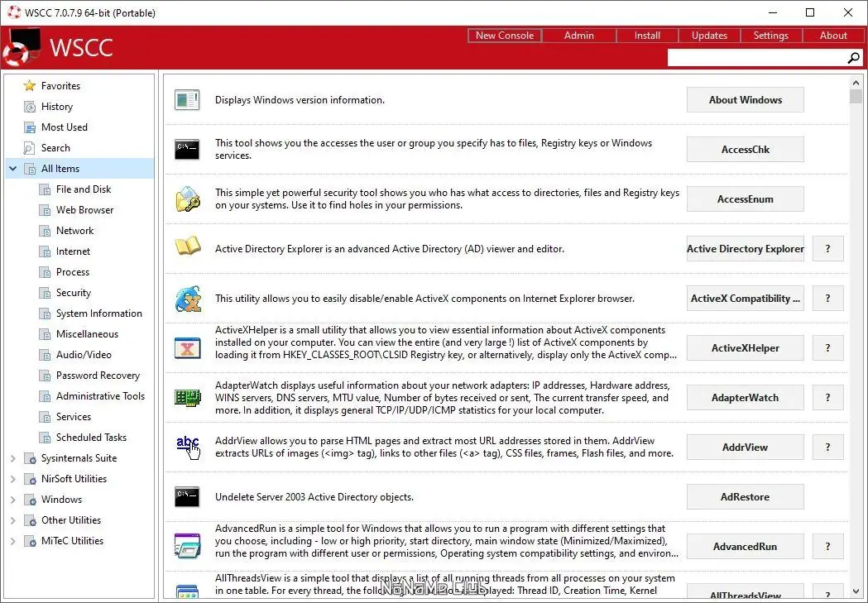Image resolution: width=868 pixels, height=603 pixels.
Task: Click the Windows category icon in sidebar
Action: tap(31, 500)
